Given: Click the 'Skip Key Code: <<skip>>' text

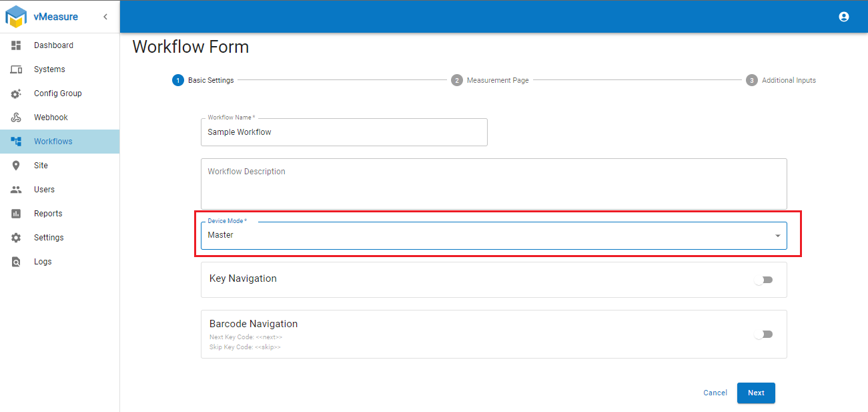Looking at the screenshot, I should click(x=245, y=347).
